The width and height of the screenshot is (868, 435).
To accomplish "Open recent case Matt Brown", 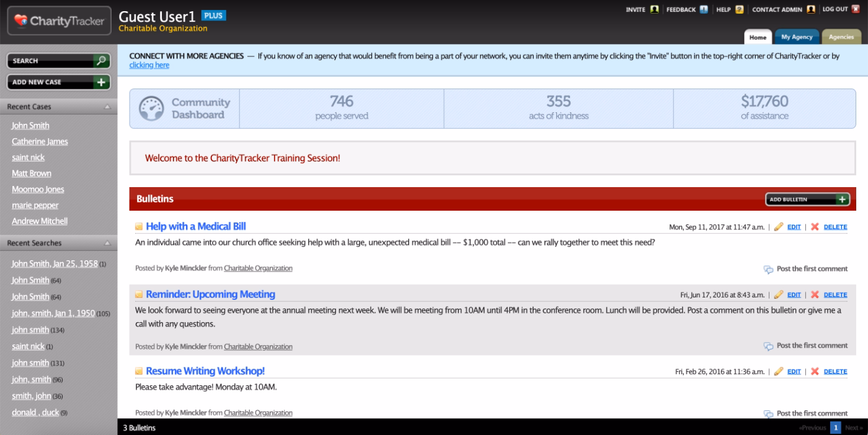I will pyautogui.click(x=32, y=174).
